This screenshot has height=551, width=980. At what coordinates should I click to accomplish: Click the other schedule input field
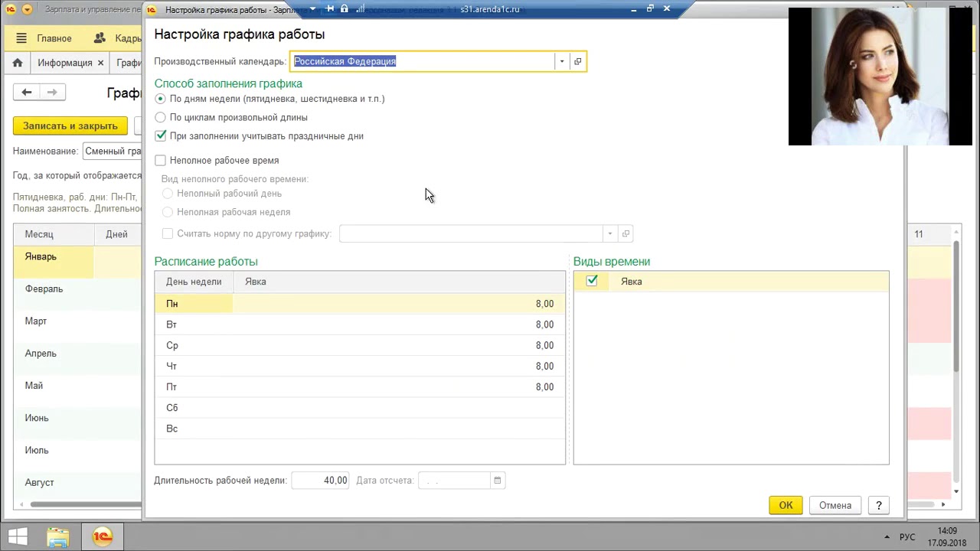(471, 233)
